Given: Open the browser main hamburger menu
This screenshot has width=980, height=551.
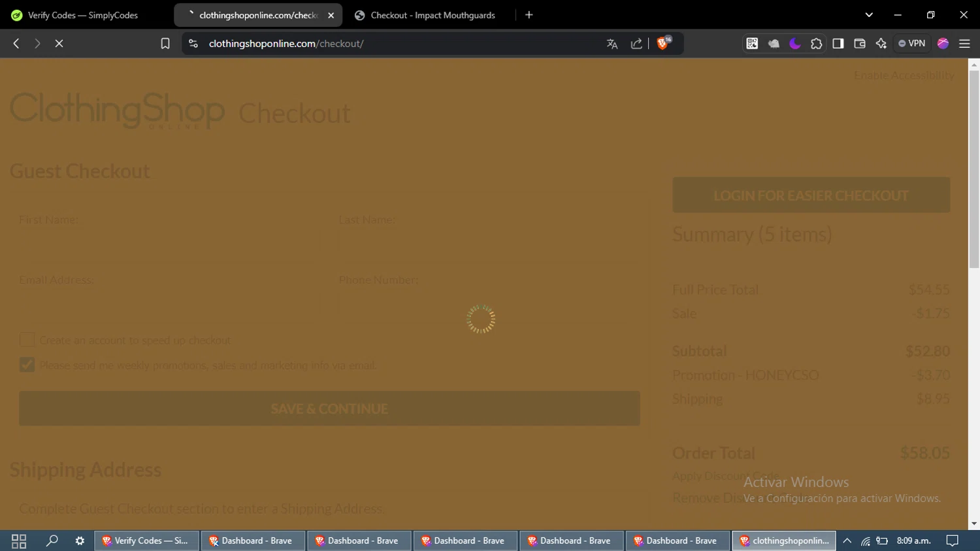Looking at the screenshot, I should point(964,44).
